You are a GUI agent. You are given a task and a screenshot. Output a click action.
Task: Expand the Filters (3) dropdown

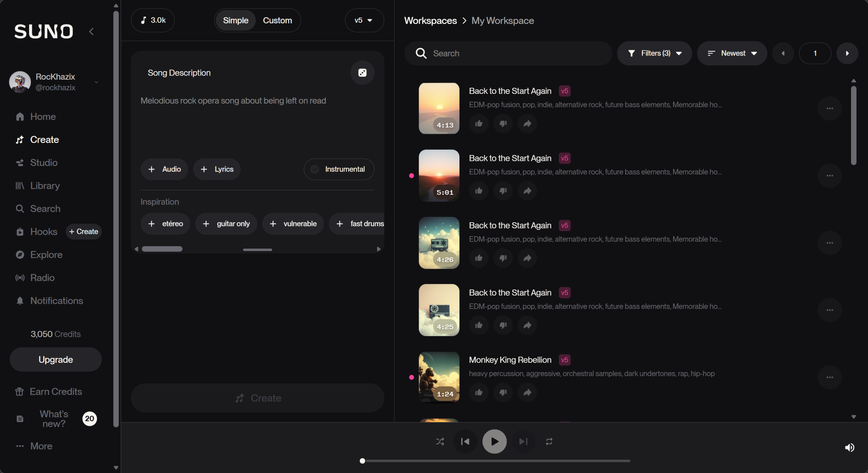click(654, 53)
